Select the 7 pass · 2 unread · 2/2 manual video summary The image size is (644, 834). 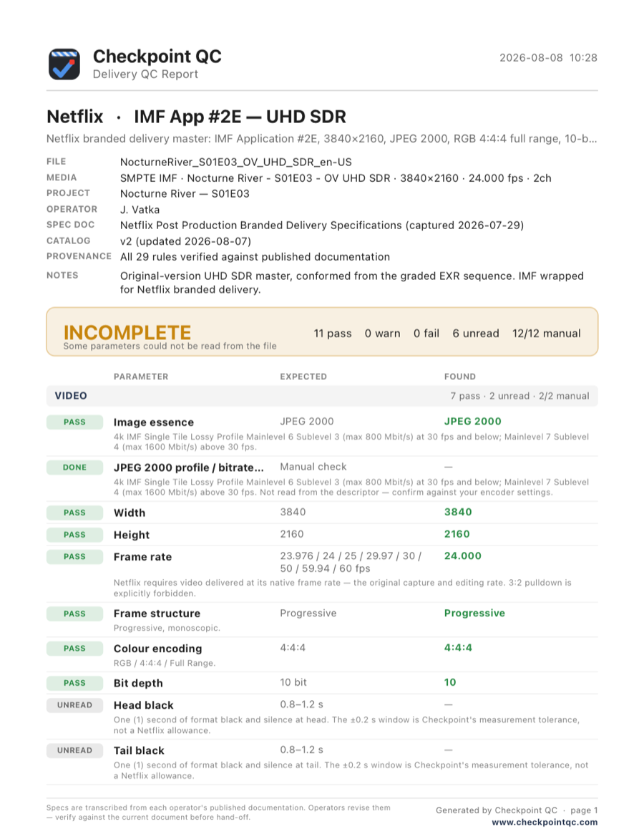(x=519, y=396)
